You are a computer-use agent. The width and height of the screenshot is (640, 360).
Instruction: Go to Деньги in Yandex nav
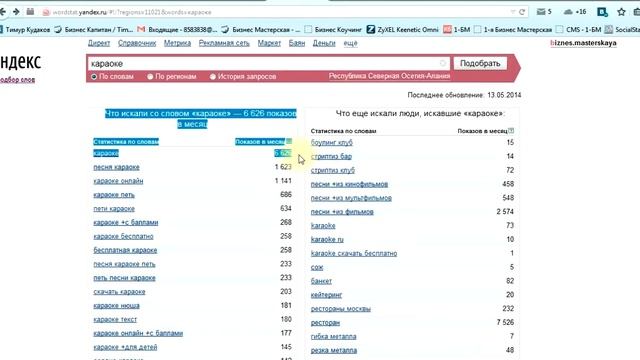tap(324, 43)
